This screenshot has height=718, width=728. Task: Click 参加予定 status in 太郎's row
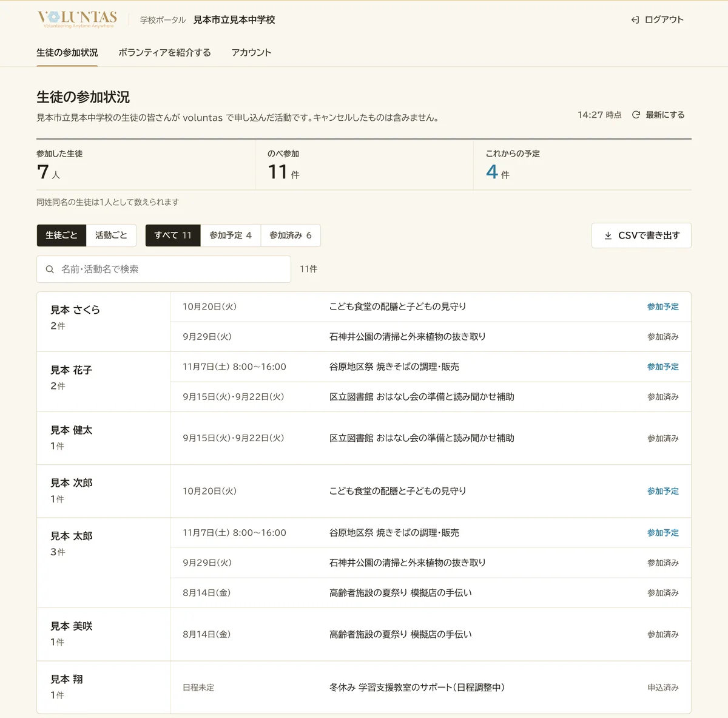coord(663,532)
